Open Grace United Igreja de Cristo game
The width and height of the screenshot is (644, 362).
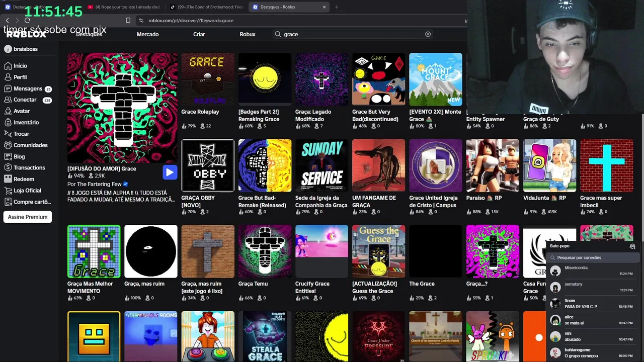coord(436,165)
